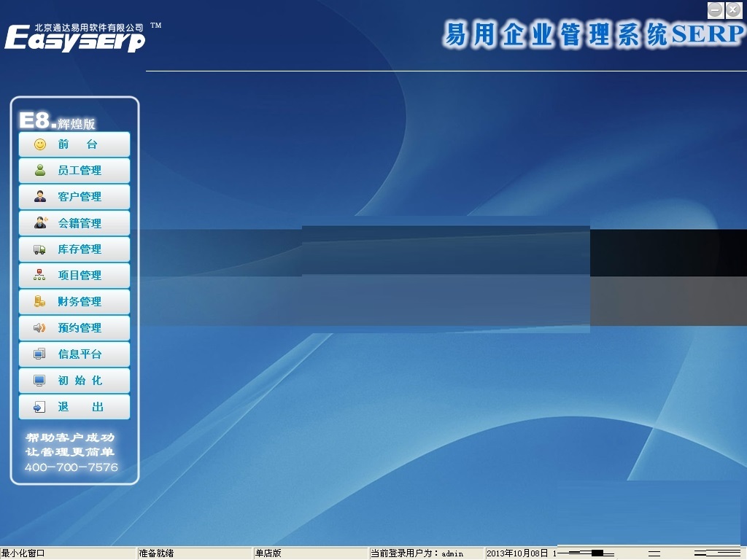Click 准备就绪 status bar entry

point(156,553)
